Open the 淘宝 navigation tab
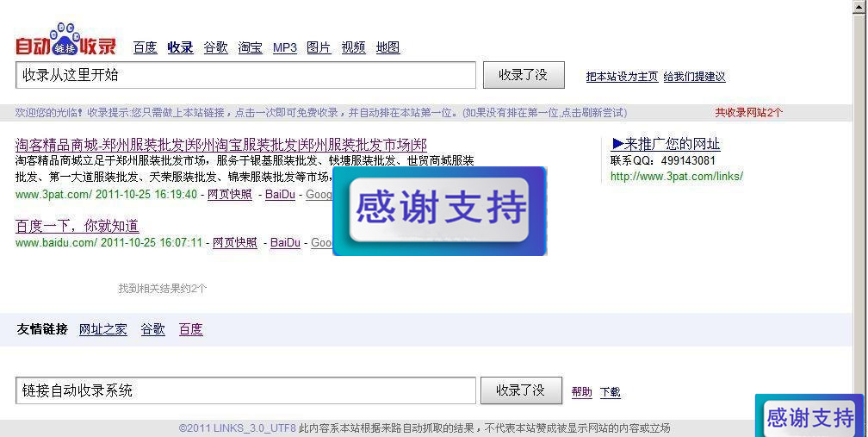 [x=251, y=47]
